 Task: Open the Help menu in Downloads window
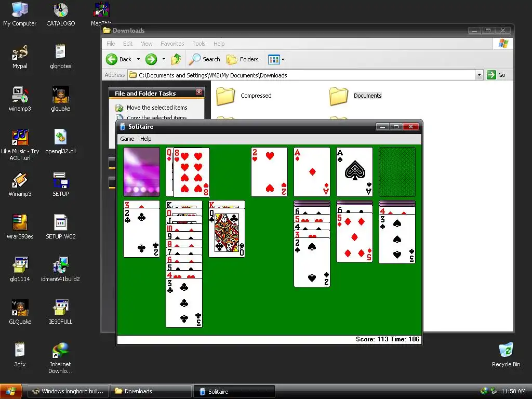click(219, 44)
